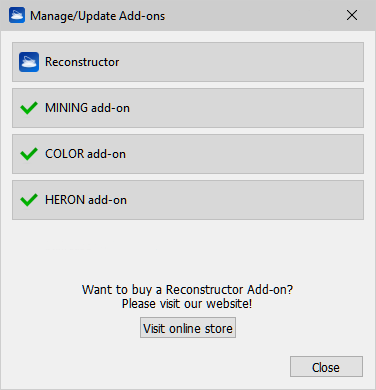
Task: Click the green checkmark beside COLOR add-on
Action: tap(29, 154)
